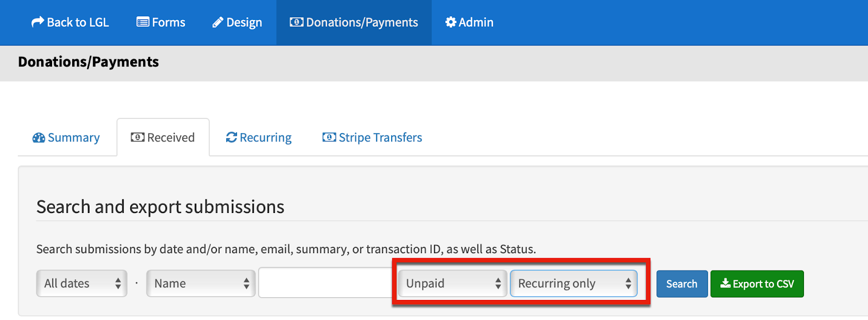Expand the Recurring only dropdown

pyautogui.click(x=573, y=284)
